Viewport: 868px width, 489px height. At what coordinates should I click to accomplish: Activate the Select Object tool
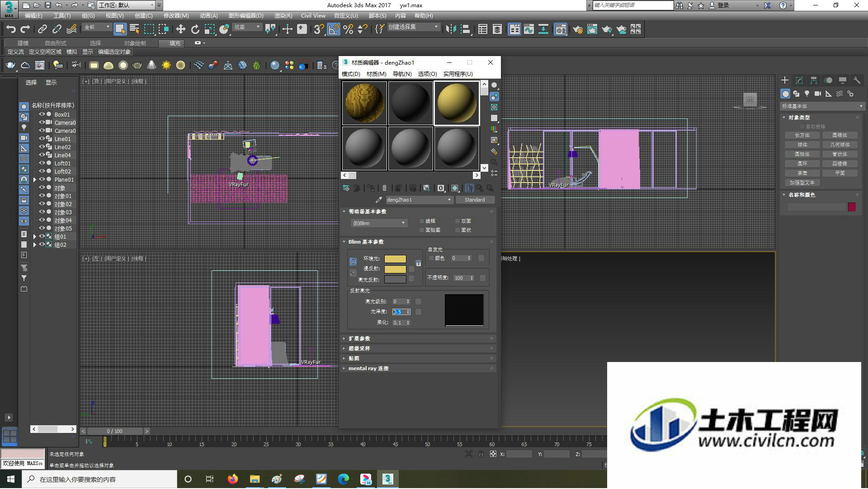click(120, 29)
